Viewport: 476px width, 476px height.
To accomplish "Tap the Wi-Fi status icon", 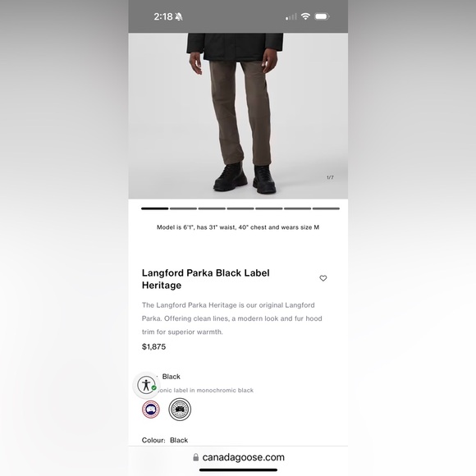I will (x=305, y=16).
